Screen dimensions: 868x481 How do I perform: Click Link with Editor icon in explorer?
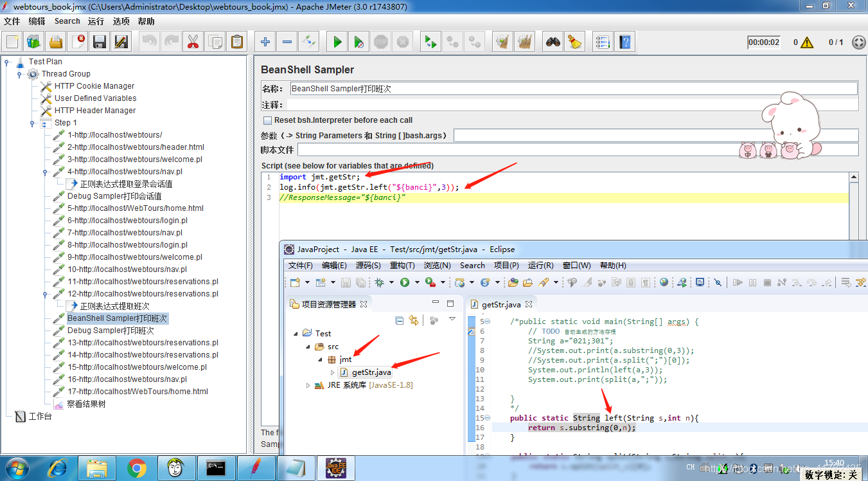414,320
